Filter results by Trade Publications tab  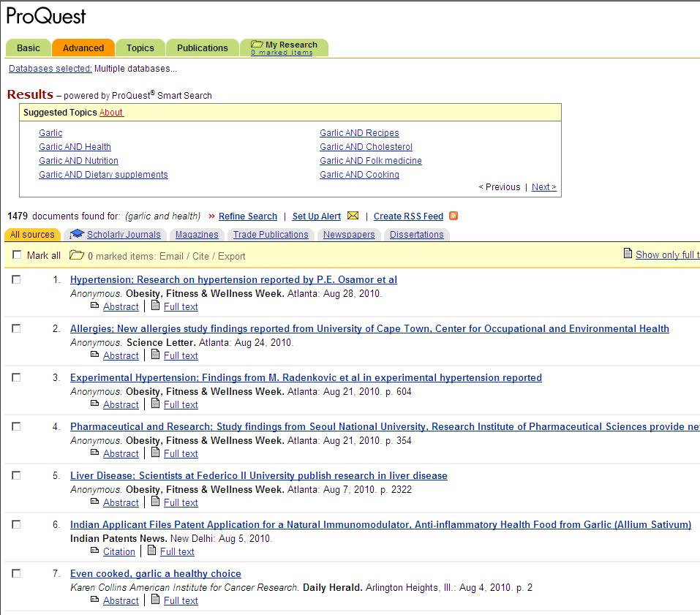coord(271,234)
